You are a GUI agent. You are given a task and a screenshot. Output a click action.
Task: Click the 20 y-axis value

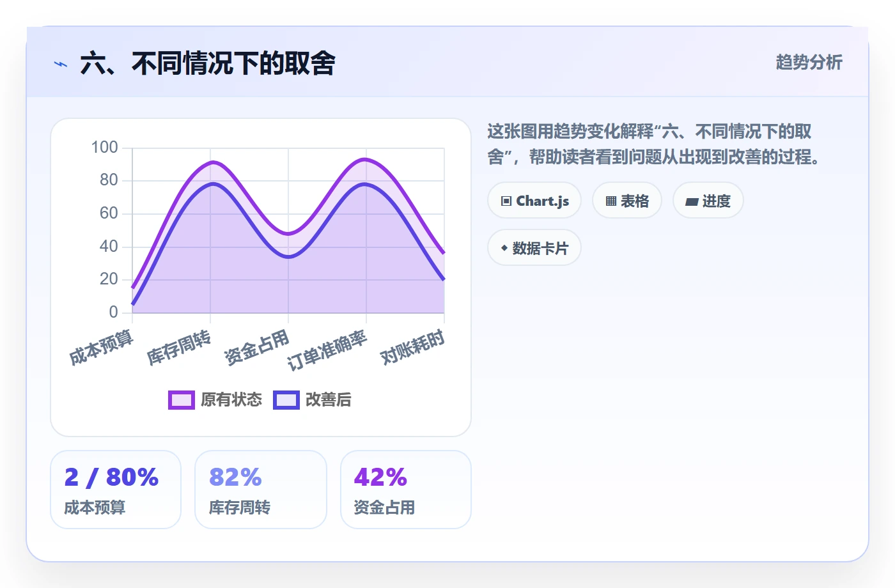(109, 279)
